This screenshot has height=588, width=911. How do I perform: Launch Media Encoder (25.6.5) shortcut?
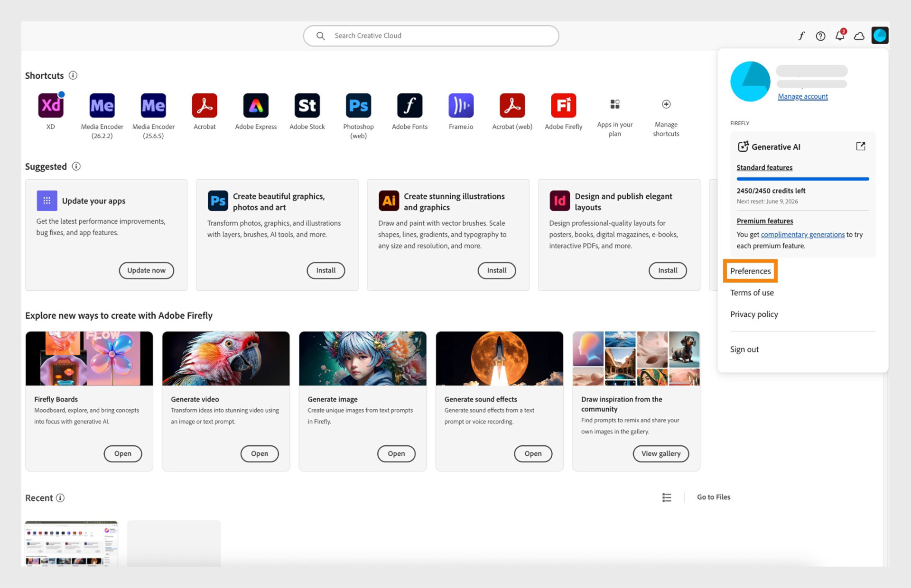(153, 105)
